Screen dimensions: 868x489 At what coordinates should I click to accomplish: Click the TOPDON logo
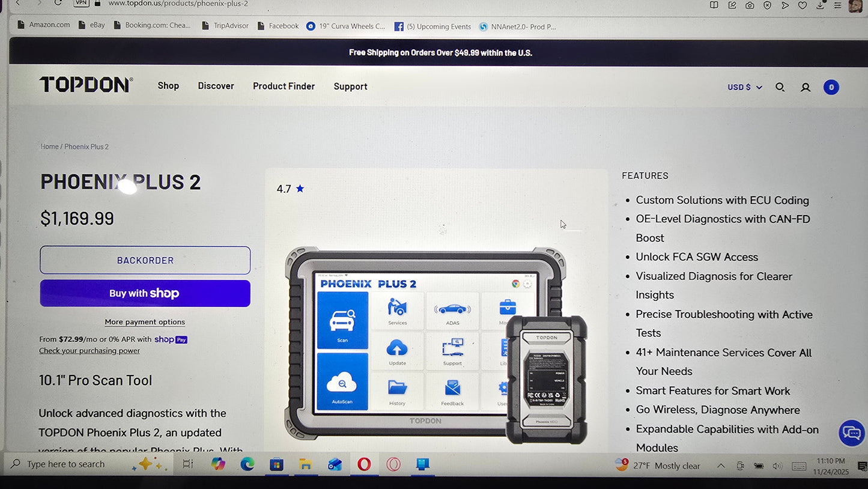(x=86, y=85)
